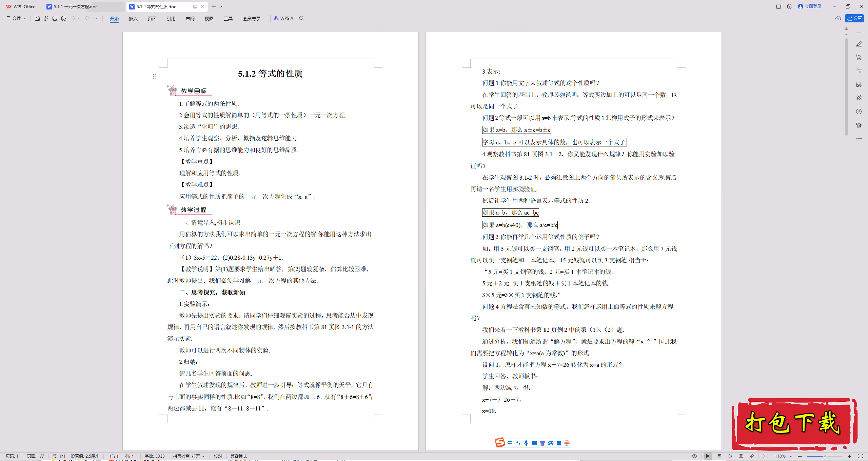Click the fullscreen icon in status bar
This screenshot has width=868, height=461.
click(x=860, y=456)
